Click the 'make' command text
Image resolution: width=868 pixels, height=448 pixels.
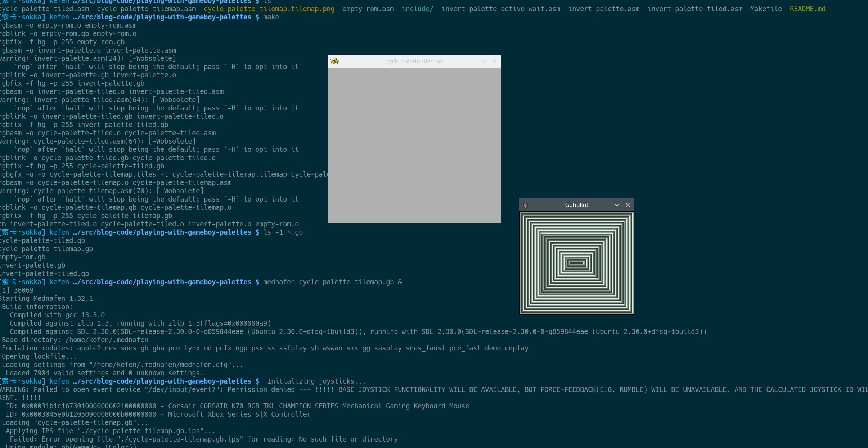tap(271, 17)
